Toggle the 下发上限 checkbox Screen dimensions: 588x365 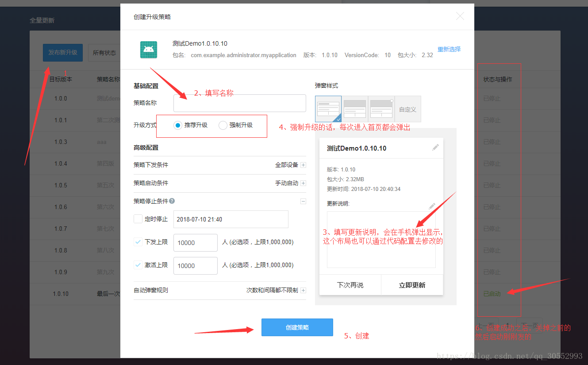(138, 242)
